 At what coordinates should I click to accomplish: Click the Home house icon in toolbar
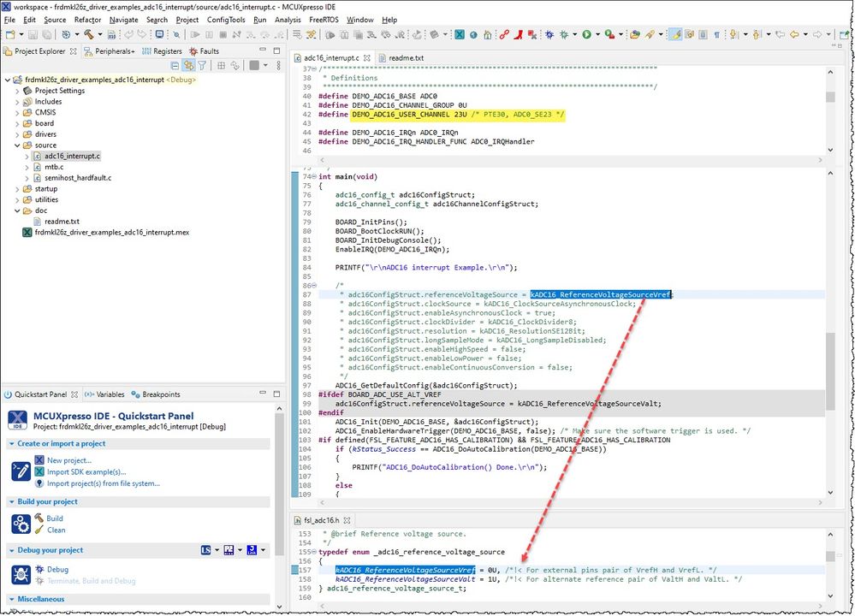488,34
